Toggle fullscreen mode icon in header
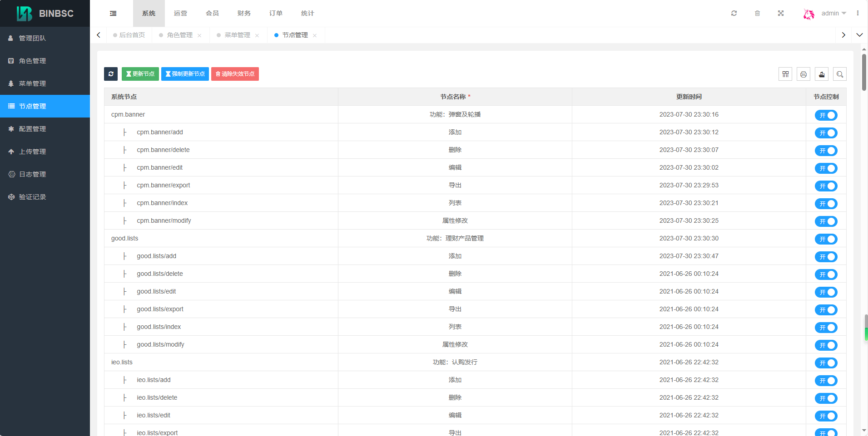 (x=781, y=13)
